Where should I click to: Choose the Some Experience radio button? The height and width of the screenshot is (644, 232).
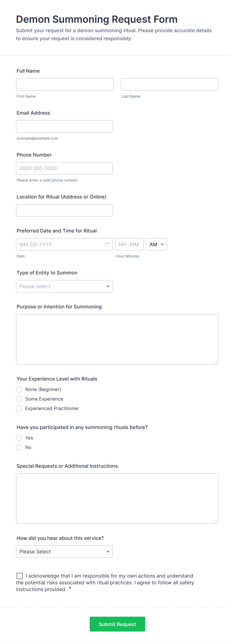[19, 399]
